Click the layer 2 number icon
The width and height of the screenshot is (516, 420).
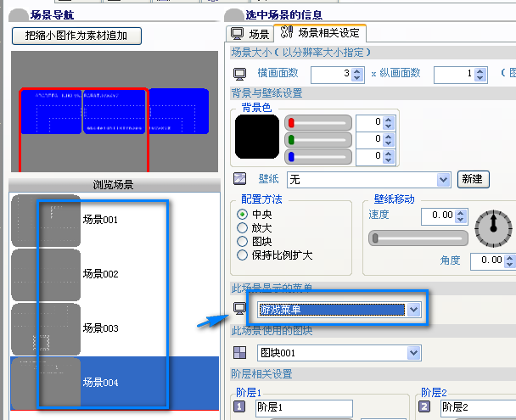pyautogui.click(x=424, y=406)
